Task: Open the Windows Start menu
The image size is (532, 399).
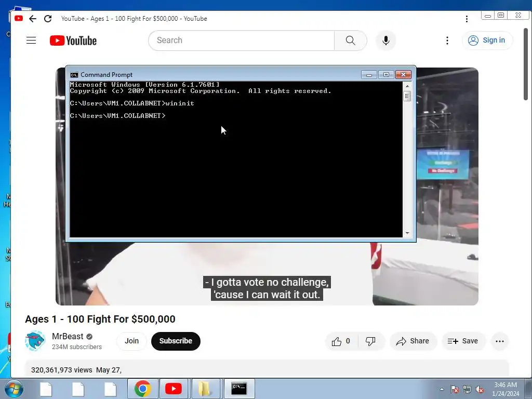Action: pyautogui.click(x=14, y=389)
